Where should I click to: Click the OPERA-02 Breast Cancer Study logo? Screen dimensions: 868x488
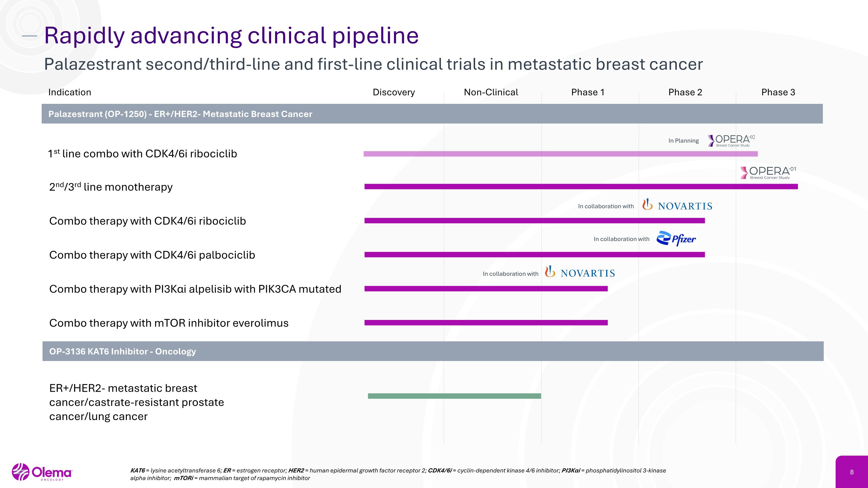pos(731,140)
